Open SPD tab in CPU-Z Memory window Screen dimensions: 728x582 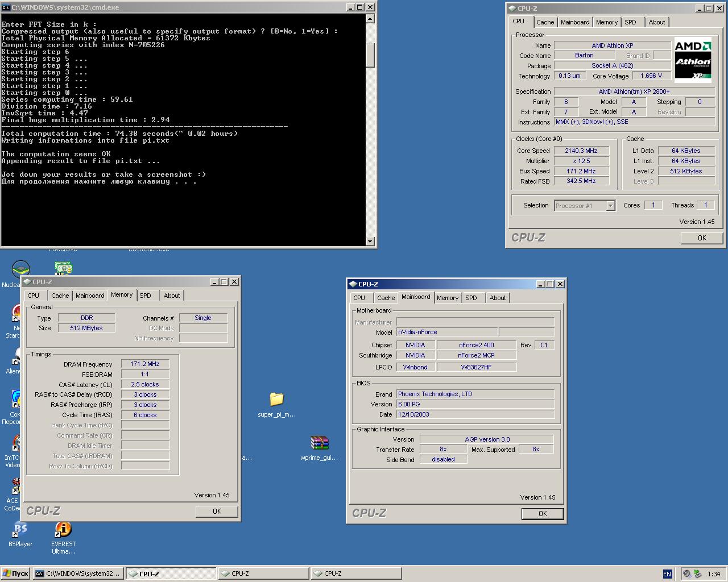pos(146,296)
